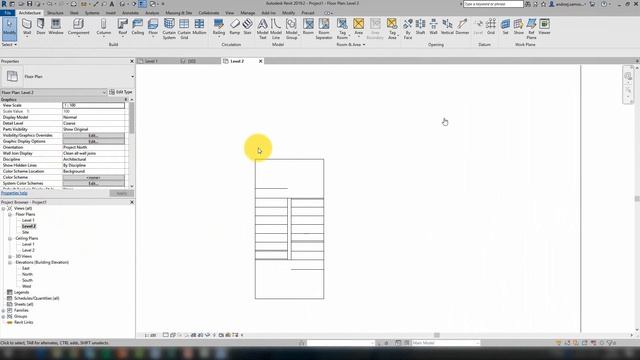
Task: Click the View Scale value field
Action: (x=93, y=105)
